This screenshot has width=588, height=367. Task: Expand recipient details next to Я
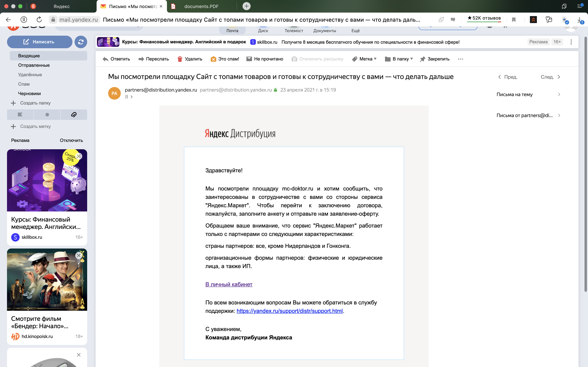[x=131, y=97]
